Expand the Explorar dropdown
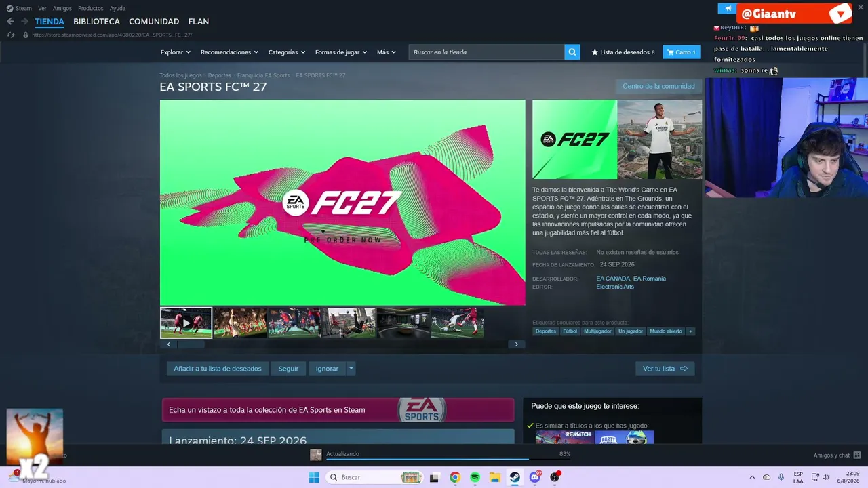The width and height of the screenshot is (868, 488). [x=175, y=52]
